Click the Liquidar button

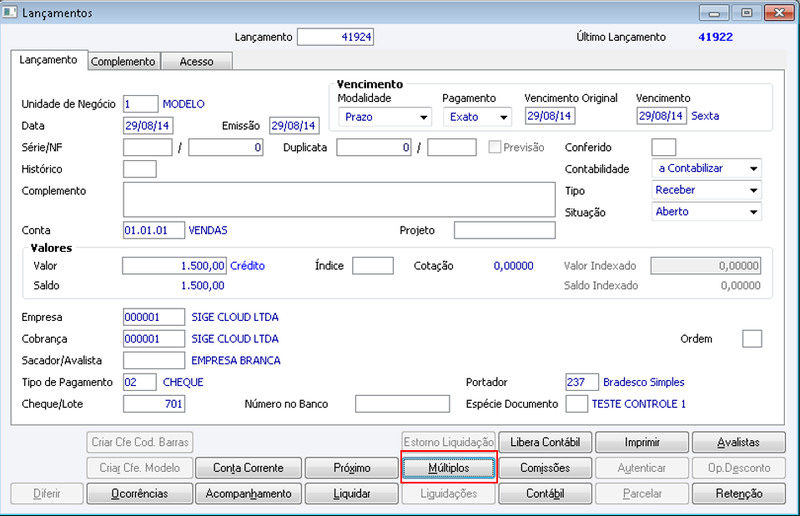click(352, 494)
